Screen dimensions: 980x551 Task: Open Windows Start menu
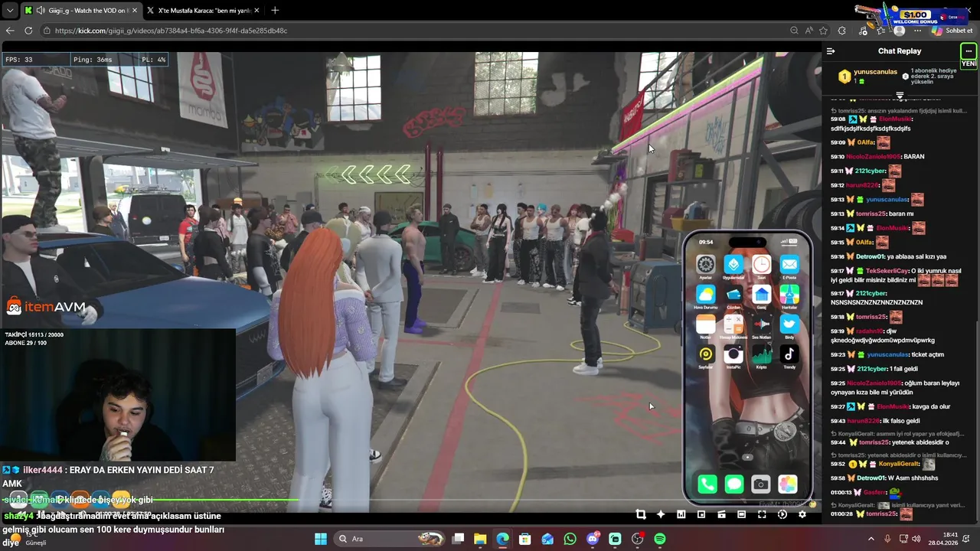(x=321, y=539)
